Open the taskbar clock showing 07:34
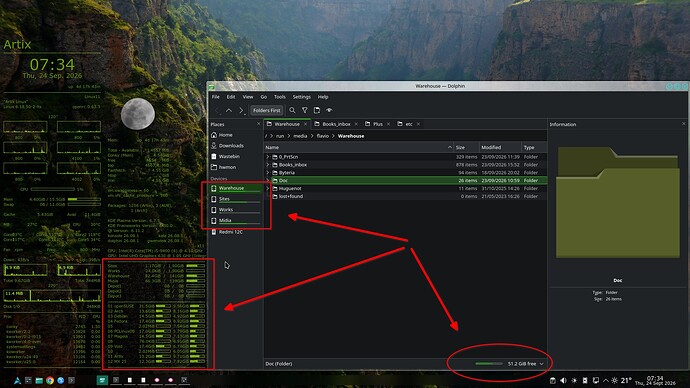This screenshot has height=388, width=690. (x=655, y=381)
